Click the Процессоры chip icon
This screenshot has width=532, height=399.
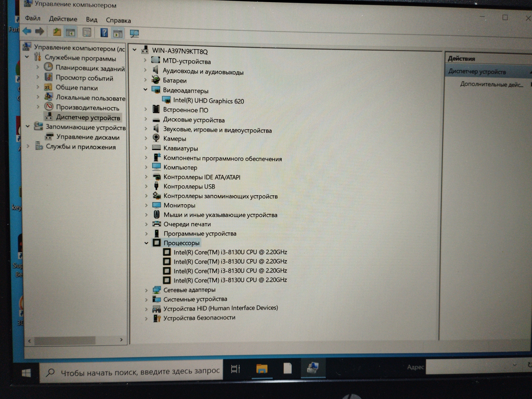click(x=157, y=243)
